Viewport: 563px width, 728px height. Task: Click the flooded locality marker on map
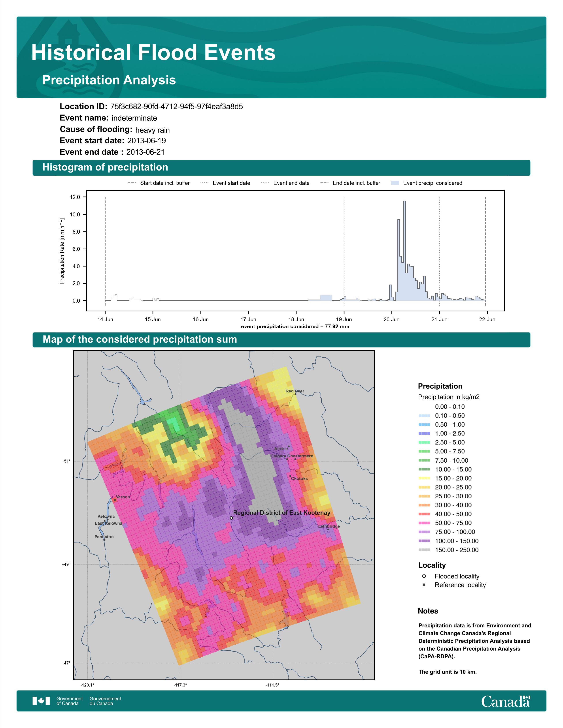[x=231, y=518]
